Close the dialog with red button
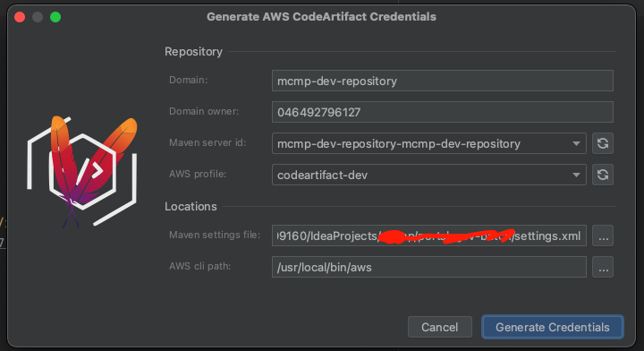644x351 pixels. (x=20, y=17)
